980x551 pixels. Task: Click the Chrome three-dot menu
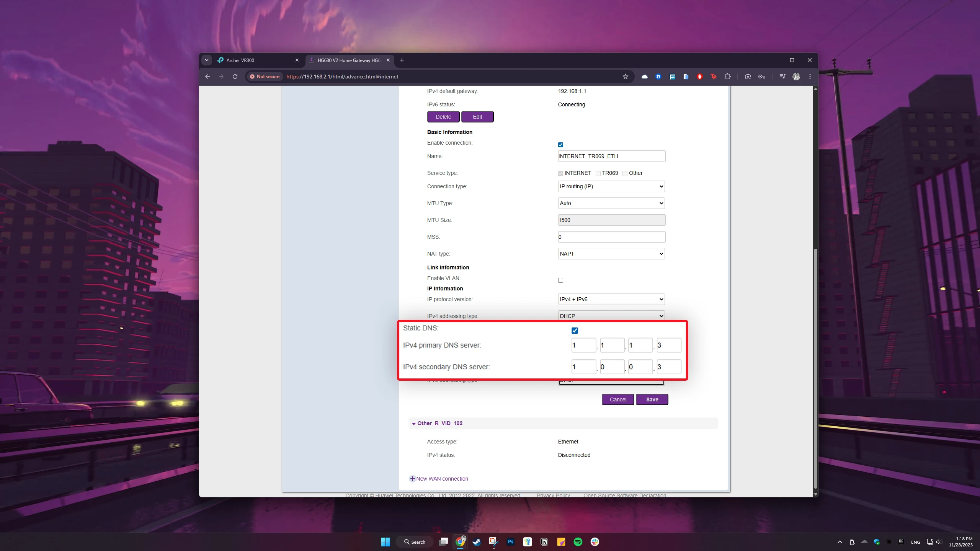tap(810, 77)
